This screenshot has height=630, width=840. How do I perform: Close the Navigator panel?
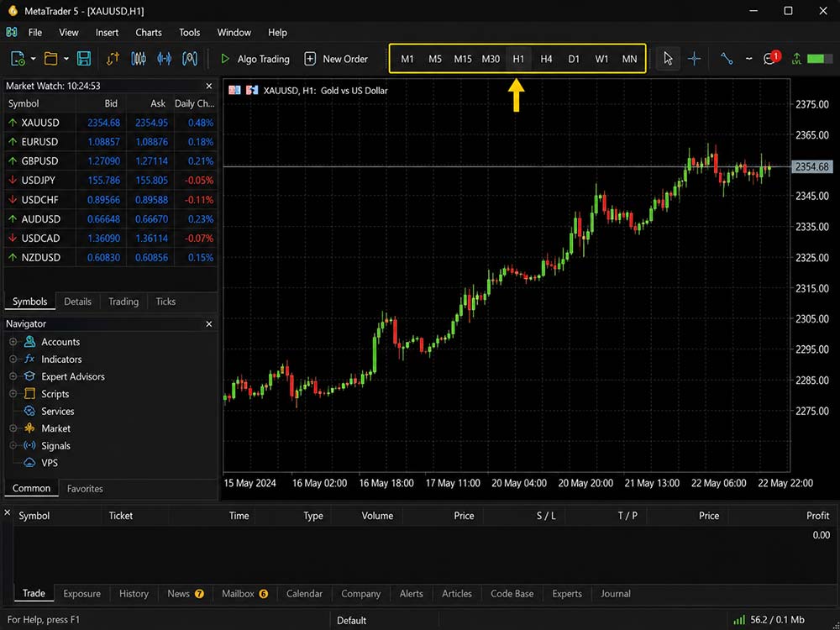click(x=209, y=324)
